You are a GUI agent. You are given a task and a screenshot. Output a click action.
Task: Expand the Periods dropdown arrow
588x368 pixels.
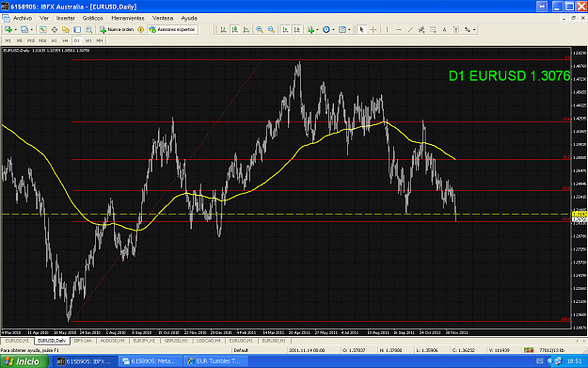point(333,29)
